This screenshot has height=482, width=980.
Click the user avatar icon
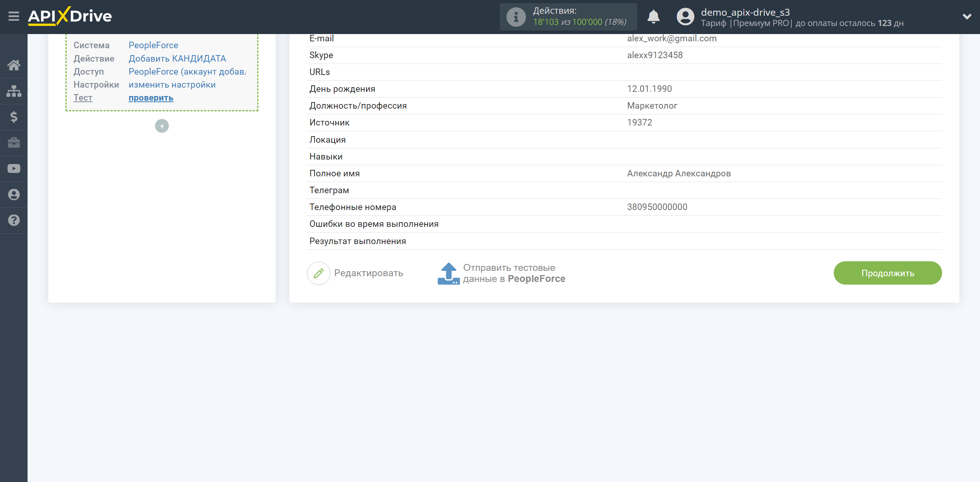pyautogui.click(x=685, y=17)
